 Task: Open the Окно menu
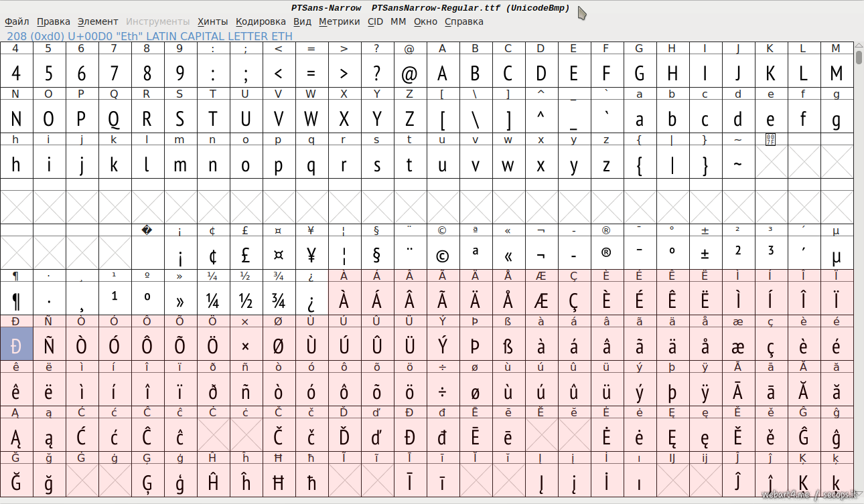pyautogui.click(x=425, y=21)
